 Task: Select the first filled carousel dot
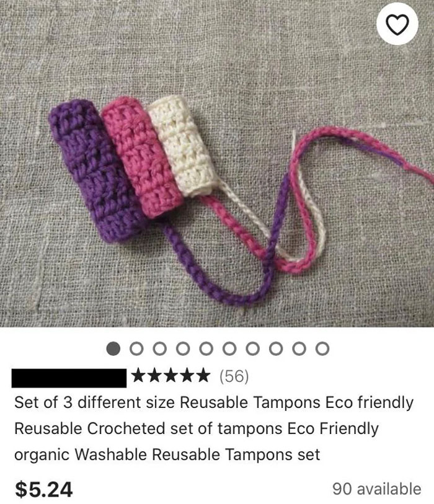click(x=113, y=349)
